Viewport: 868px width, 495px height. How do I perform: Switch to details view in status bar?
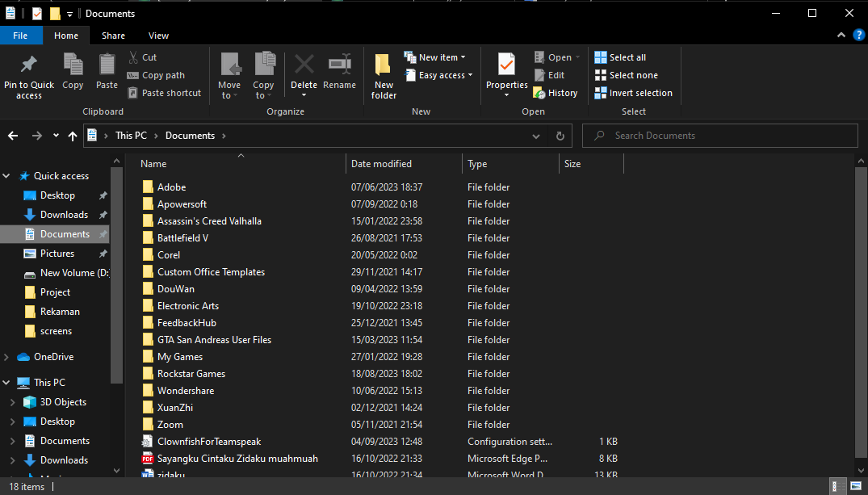[x=838, y=487]
